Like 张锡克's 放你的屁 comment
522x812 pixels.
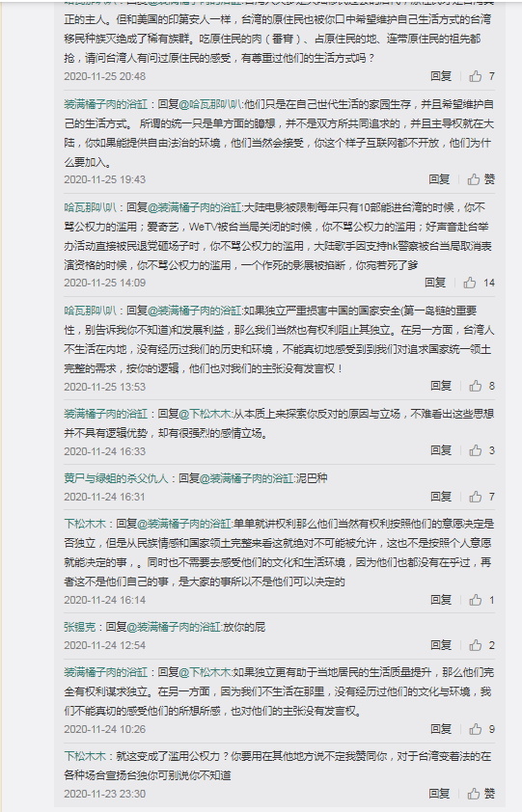476,645
